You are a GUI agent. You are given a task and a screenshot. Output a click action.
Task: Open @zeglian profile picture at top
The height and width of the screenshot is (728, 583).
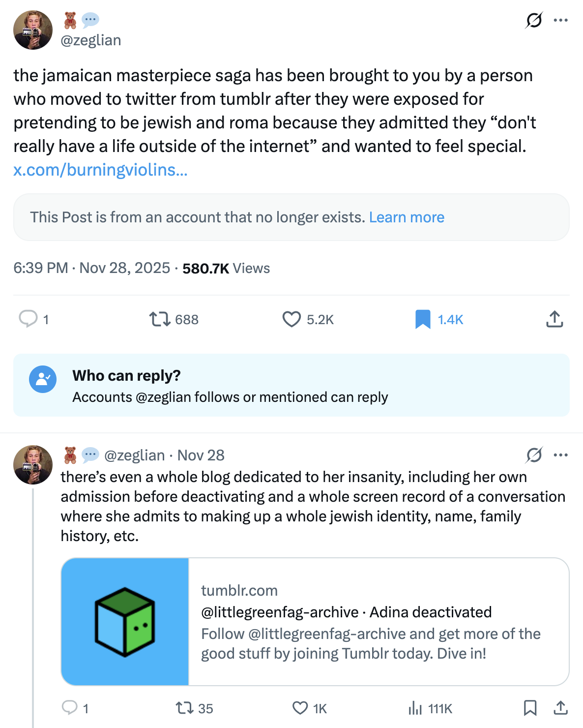[x=33, y=30]
